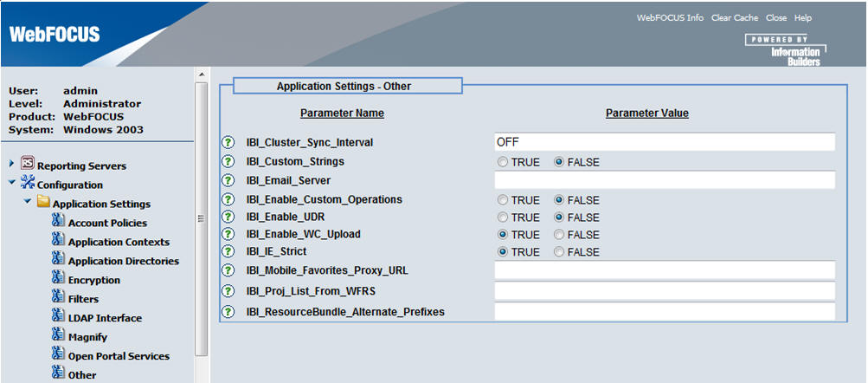Click the IBI_Mobile_Favorites_Proxy_URL input field
The image size is (868, 383).
(665, 270)
